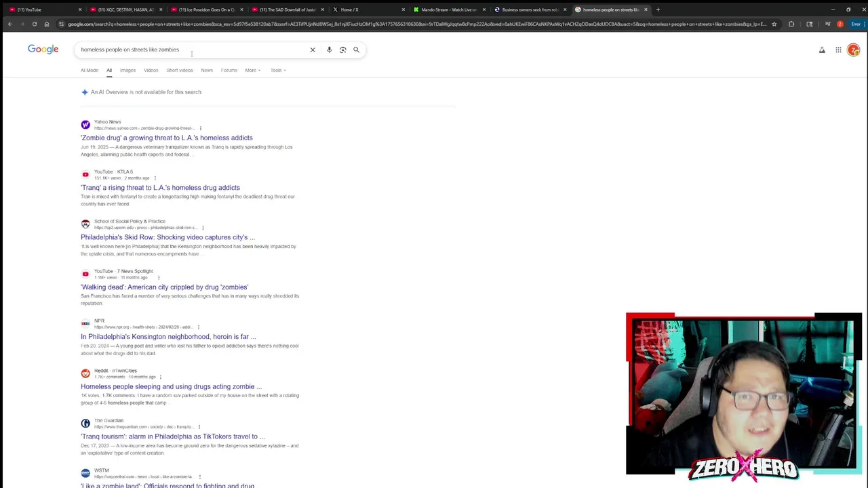Screen dimensions: 868x488
Task: Select the All results tab
Action: pos(108,70)
